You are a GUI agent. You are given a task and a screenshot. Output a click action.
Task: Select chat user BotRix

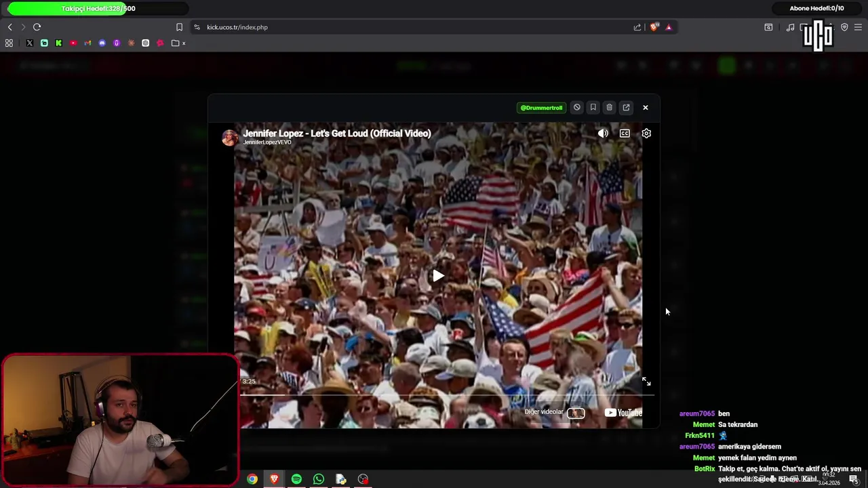coord(705,468)
